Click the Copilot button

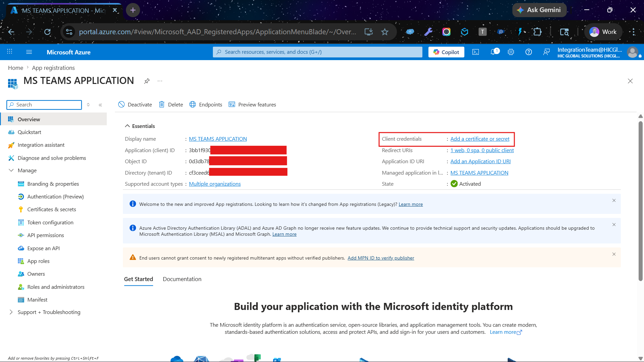click(446, 52)
